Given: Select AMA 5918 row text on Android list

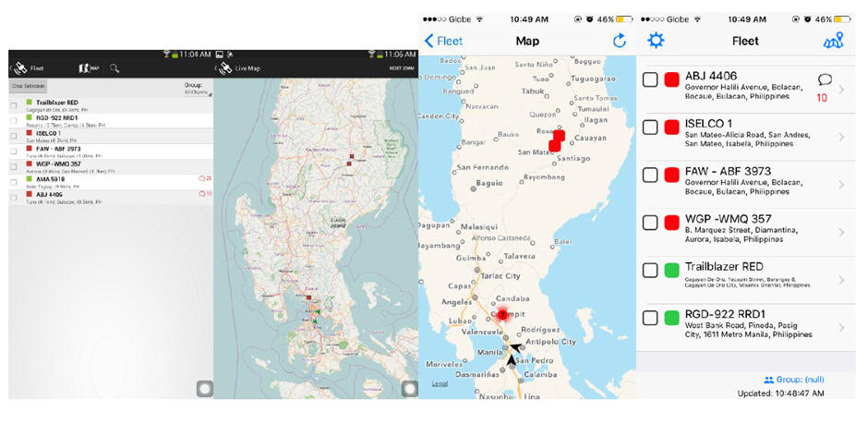Looking at the screenshot, I should [50, 180].
